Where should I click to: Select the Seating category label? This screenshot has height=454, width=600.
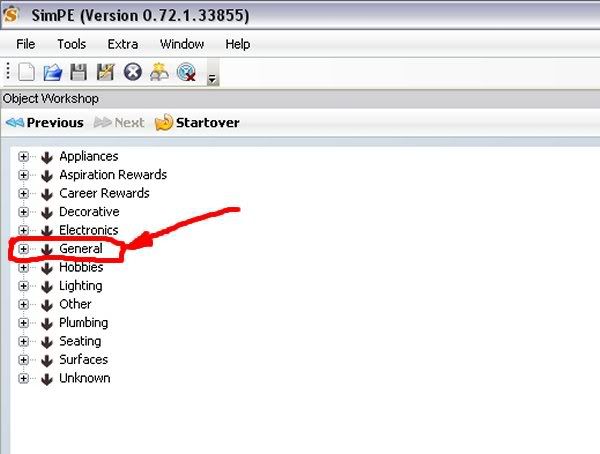pyautogui.click(x=80, y=341)
